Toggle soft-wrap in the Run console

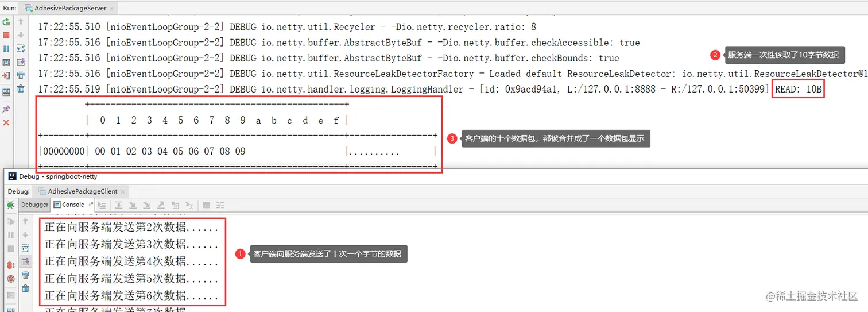tap(21, 48)
